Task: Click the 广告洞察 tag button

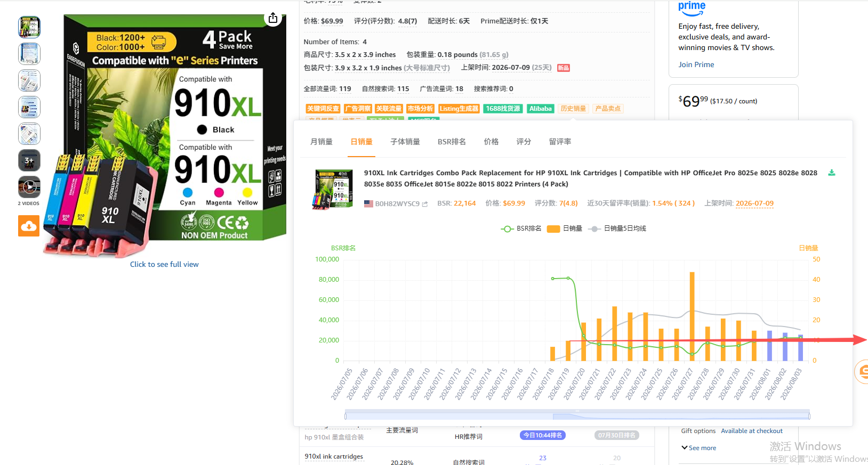Action: point(358,109)
